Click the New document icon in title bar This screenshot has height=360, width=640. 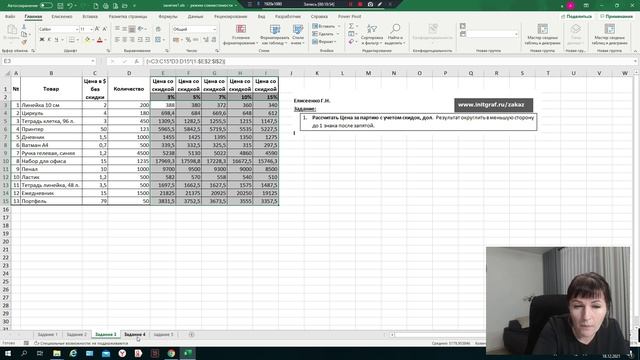(96, 6)
